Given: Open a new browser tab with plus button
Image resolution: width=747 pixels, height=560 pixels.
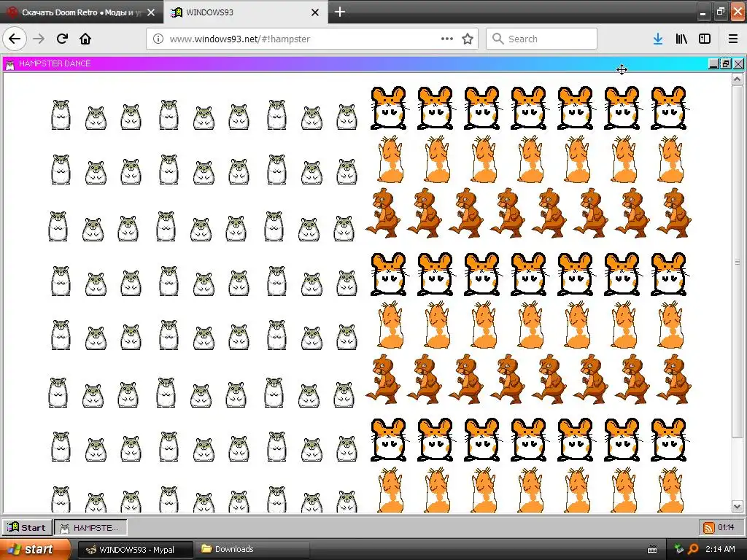Looking at the screenshot, I should (x=340, y=12).
